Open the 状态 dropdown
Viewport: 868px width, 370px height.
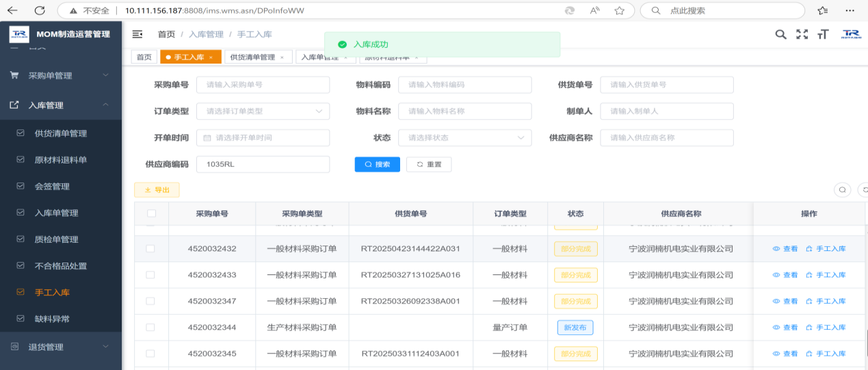pyautogui.click(x=464, y=137)
